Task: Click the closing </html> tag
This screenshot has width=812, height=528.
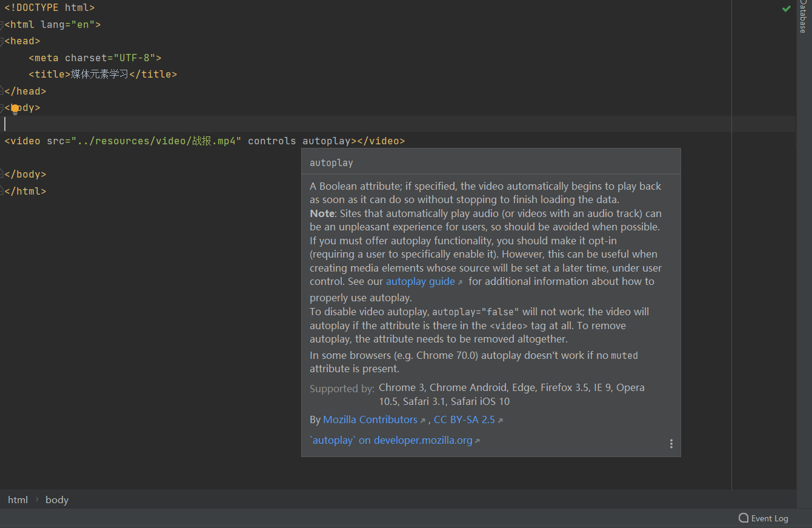Action: 25,191
